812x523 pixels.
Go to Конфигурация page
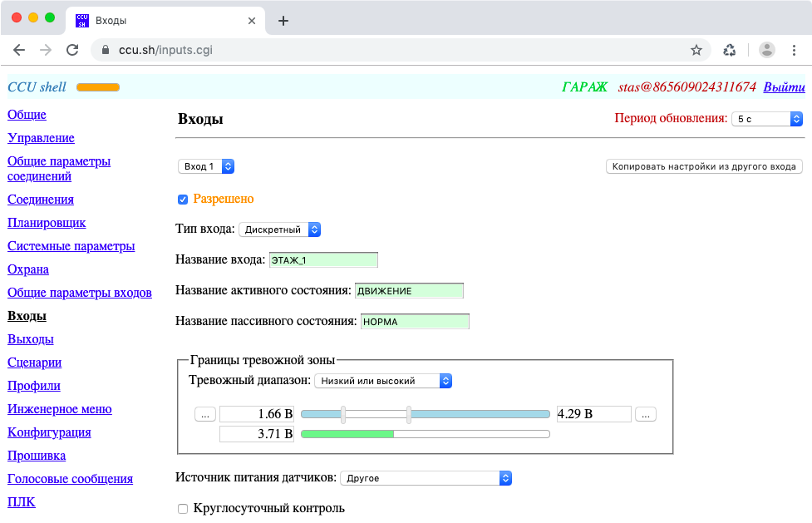click(49, 433)
